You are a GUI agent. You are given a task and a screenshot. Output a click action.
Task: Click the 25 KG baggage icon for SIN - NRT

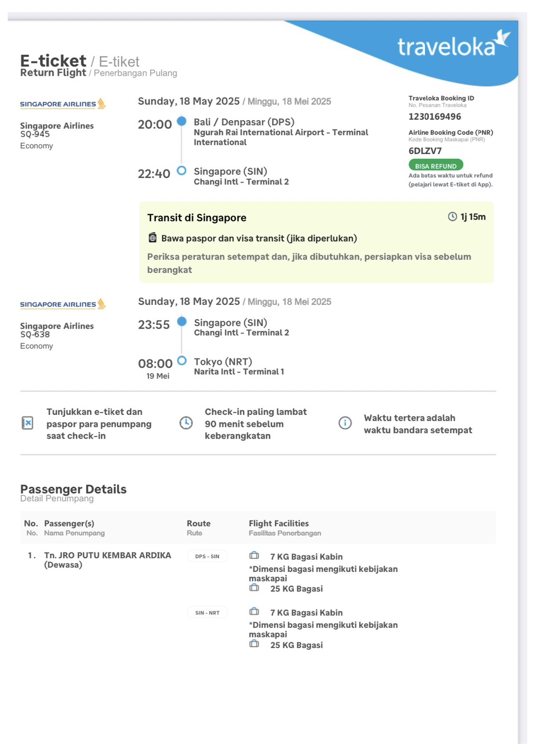tap(254, 644)
